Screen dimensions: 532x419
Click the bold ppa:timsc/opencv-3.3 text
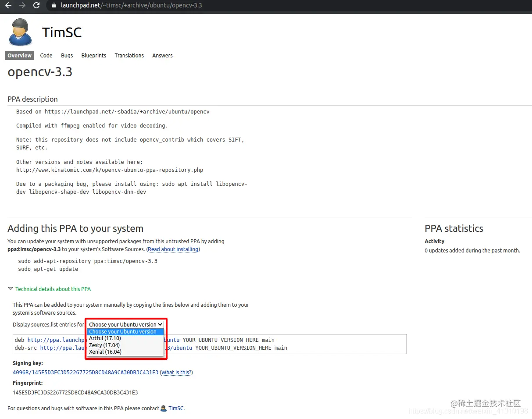coord(34,249)
